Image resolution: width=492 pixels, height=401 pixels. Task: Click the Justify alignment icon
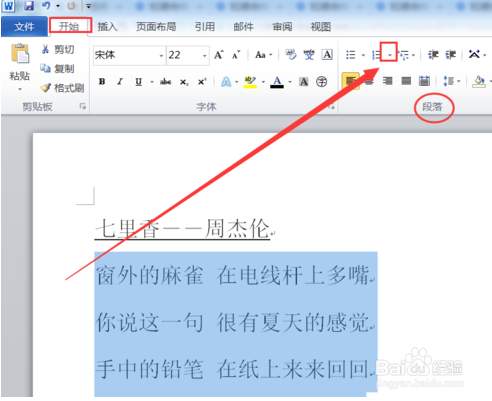tap(406, 81)
